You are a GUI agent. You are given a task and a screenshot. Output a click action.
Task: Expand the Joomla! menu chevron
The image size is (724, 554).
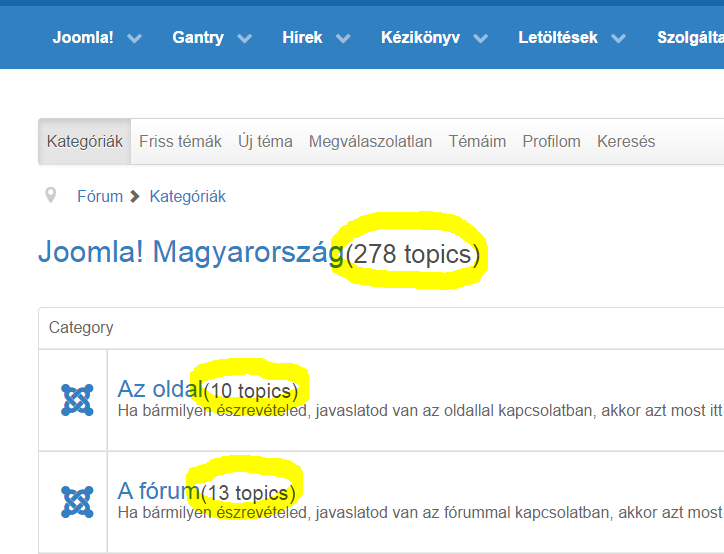coord(134,38)
